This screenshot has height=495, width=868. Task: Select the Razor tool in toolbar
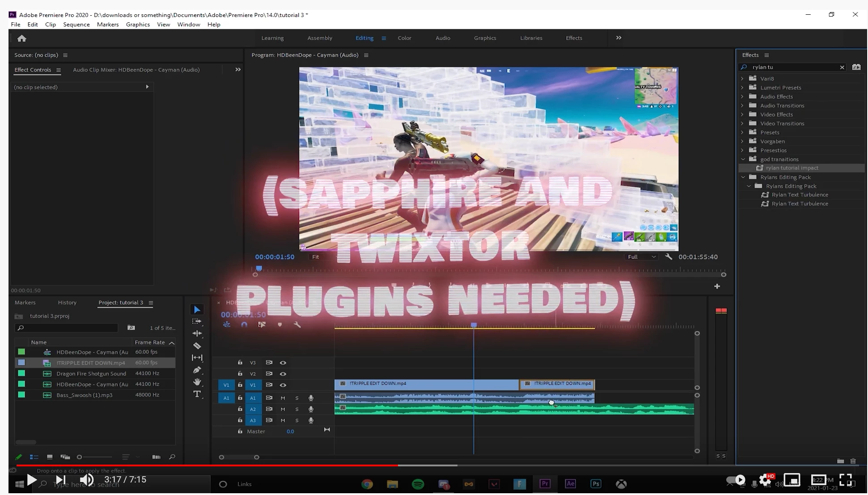point(197,346)
